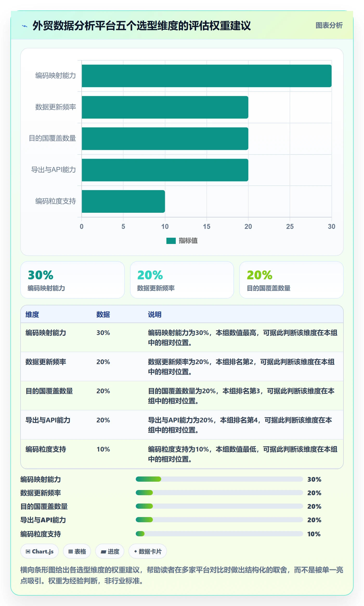Click the 30% value in table
Image resolution: width=364 pixels, height=606 pixels.
[103, 333]
